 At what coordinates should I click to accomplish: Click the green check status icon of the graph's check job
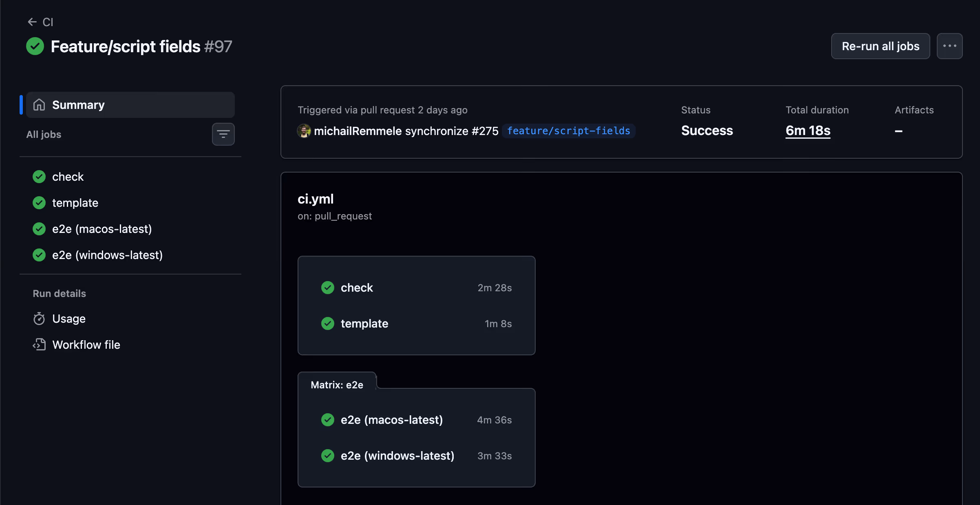pyautogui.click(x=328, y=288)
